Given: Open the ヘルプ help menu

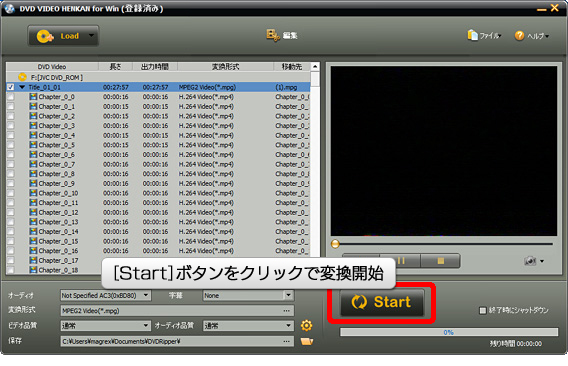Looking at the screenshot, I should pyautogui.click(x=532, y=36).
